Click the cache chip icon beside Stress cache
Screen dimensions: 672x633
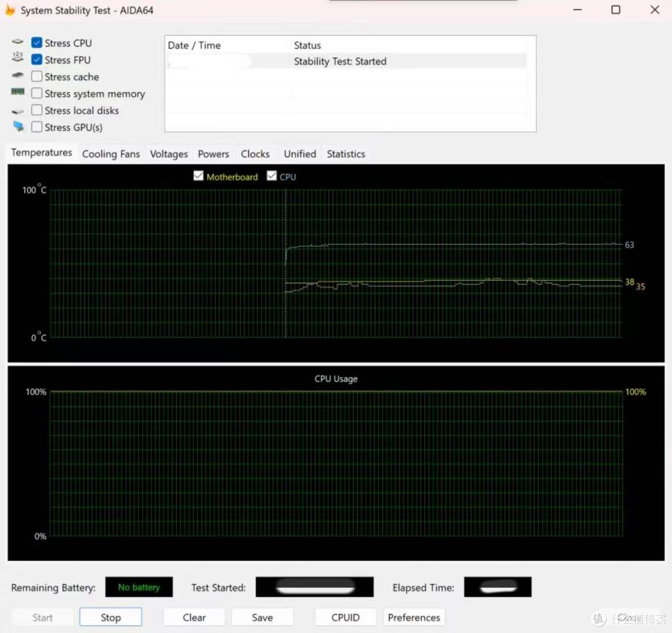[x=17, y=75]
